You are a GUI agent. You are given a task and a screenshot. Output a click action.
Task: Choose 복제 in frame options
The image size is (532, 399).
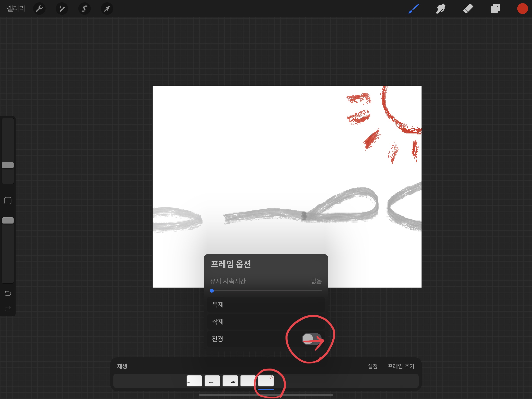tap(266, 305)
